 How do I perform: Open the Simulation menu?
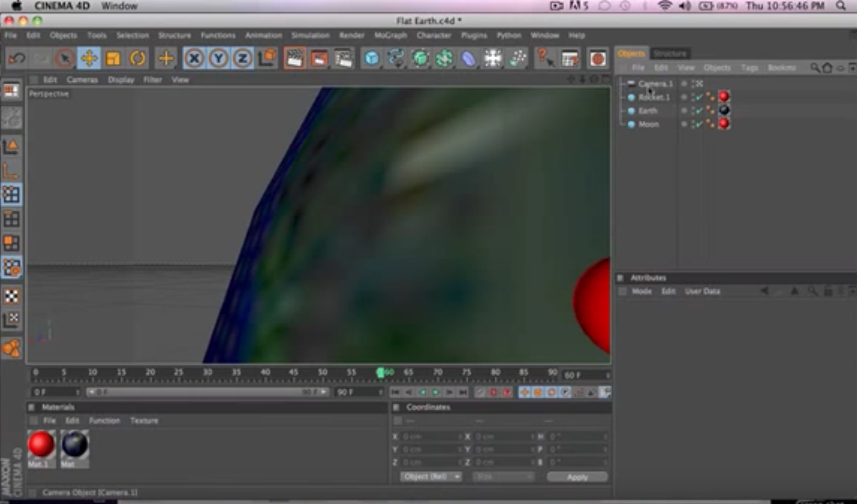click(310, 35)
